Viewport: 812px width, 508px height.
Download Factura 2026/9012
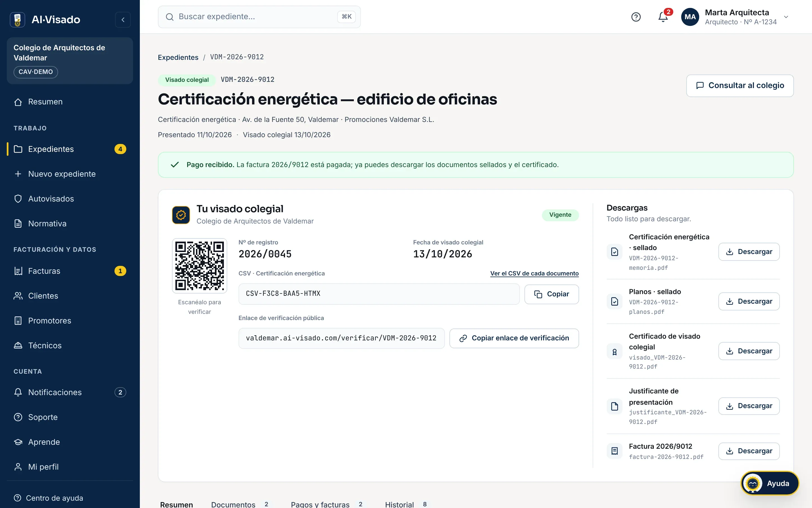[749, 451]
